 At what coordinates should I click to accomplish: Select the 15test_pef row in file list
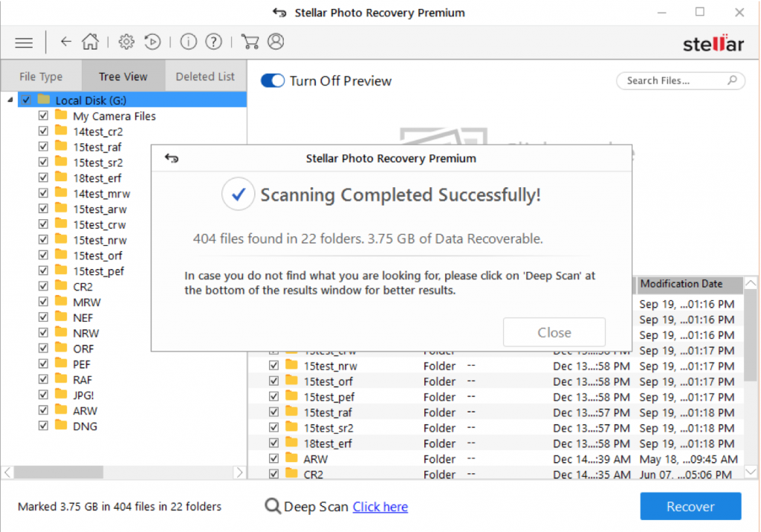pos(495,397)
